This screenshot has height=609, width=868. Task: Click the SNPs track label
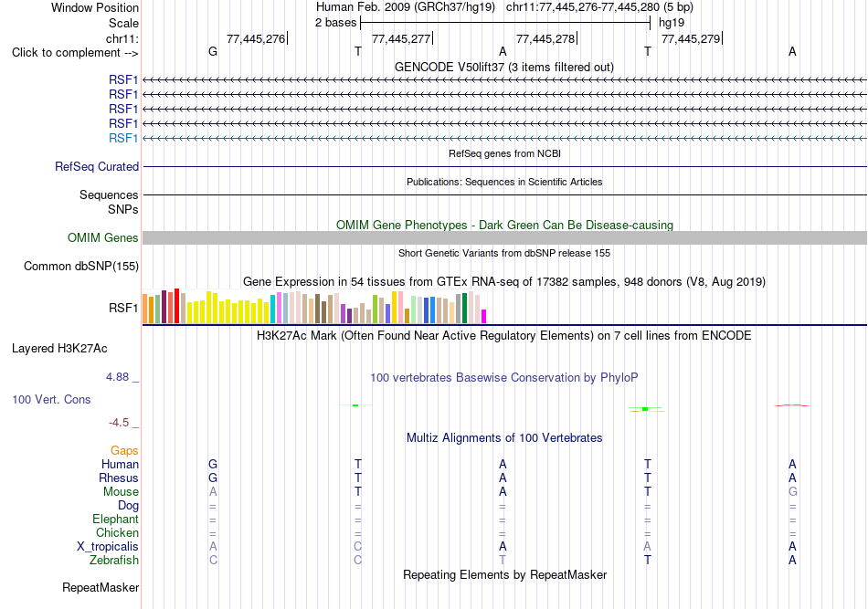click(x=123, y=209)
